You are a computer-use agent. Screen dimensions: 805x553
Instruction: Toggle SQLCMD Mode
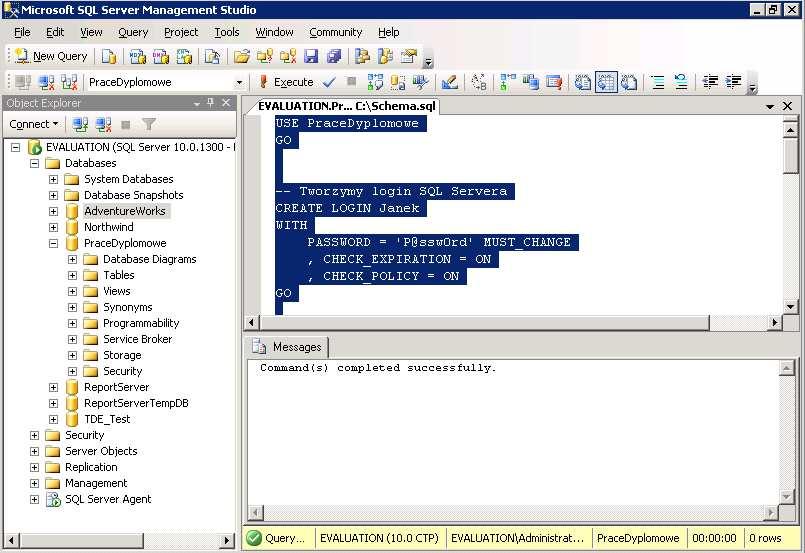click(554, 82)
